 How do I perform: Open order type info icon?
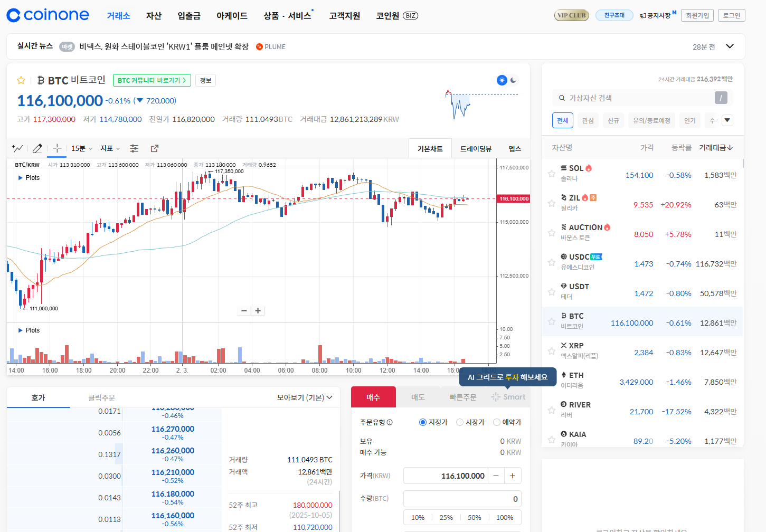[x=390, y=422]
